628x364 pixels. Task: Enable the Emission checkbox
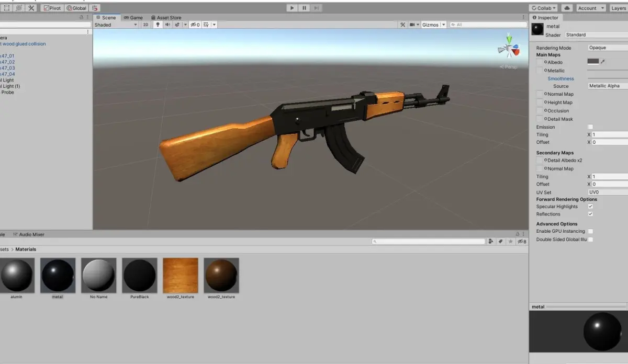(x=590, y=127)
